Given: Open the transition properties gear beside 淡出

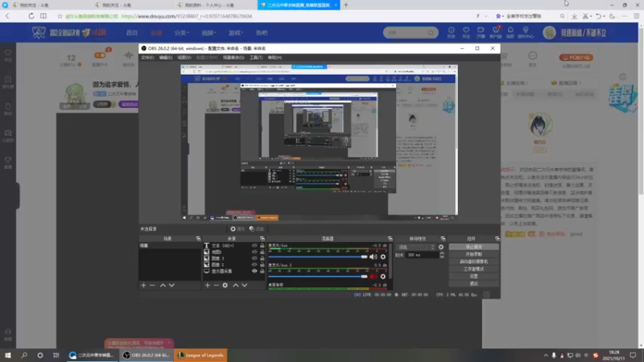Looking at the screenshot, I should tap(441, 247).
